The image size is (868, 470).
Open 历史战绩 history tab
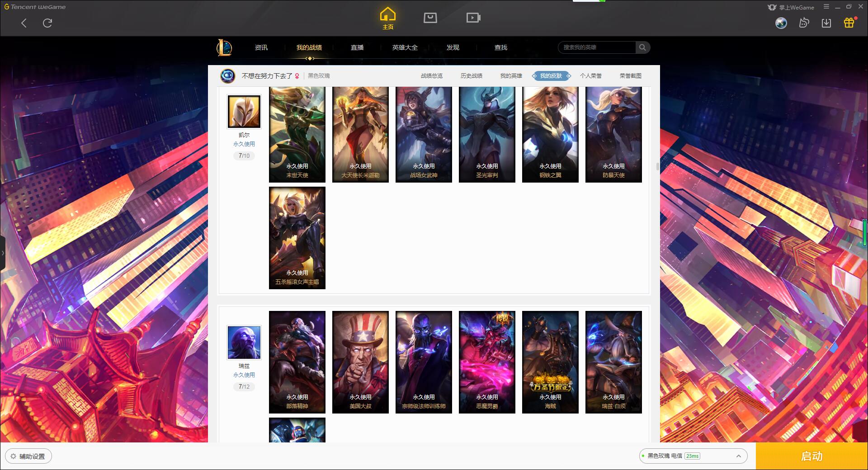472,76
